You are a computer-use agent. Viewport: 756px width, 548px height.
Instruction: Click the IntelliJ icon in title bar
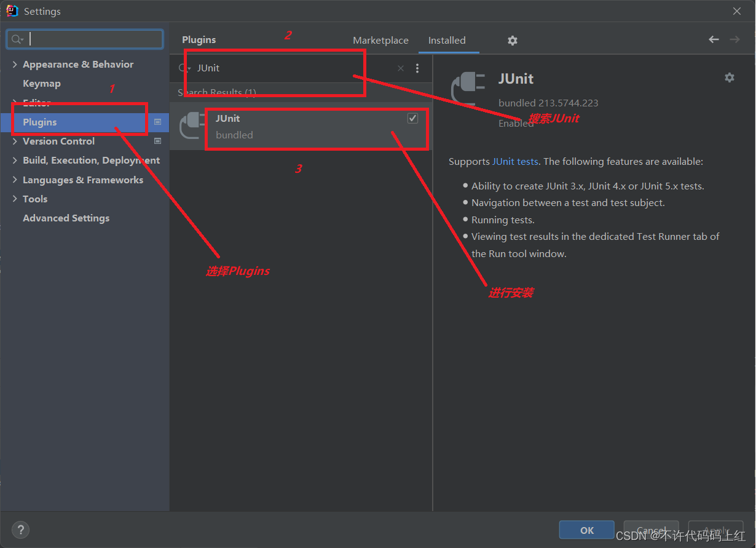tap(12, 11)
